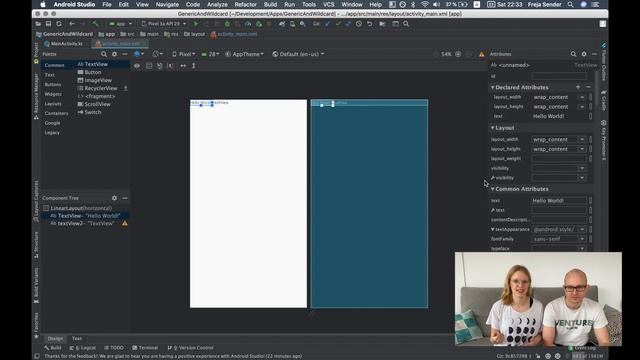The height and width of the screenshot is (360, 640).
Task: Open the AppTheme dropdown
Action: pos(244,54)
